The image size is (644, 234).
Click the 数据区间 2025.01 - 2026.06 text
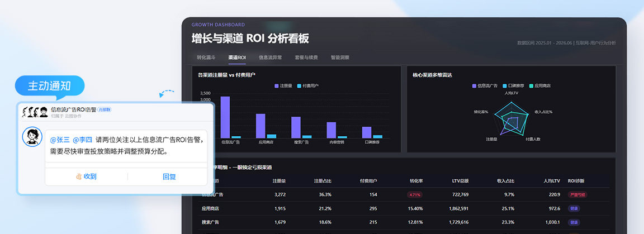tap(544, 42)
